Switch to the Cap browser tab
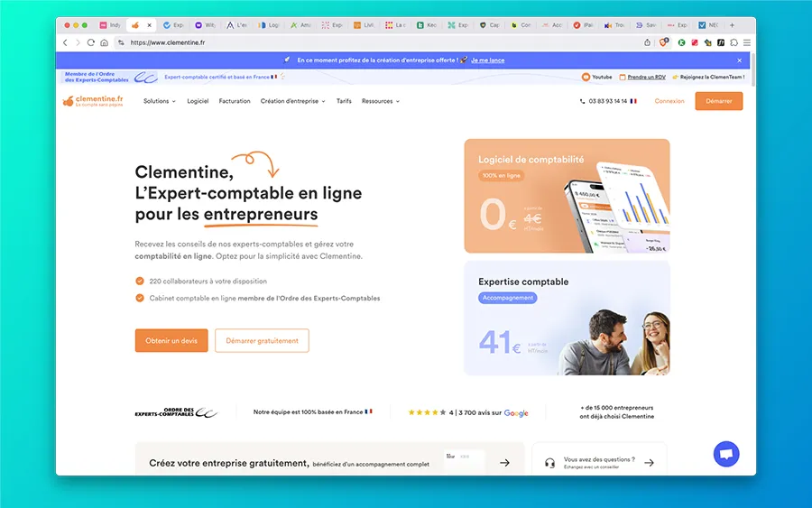Viewport: 812px width, 508px height. click(x=489, y=25)
